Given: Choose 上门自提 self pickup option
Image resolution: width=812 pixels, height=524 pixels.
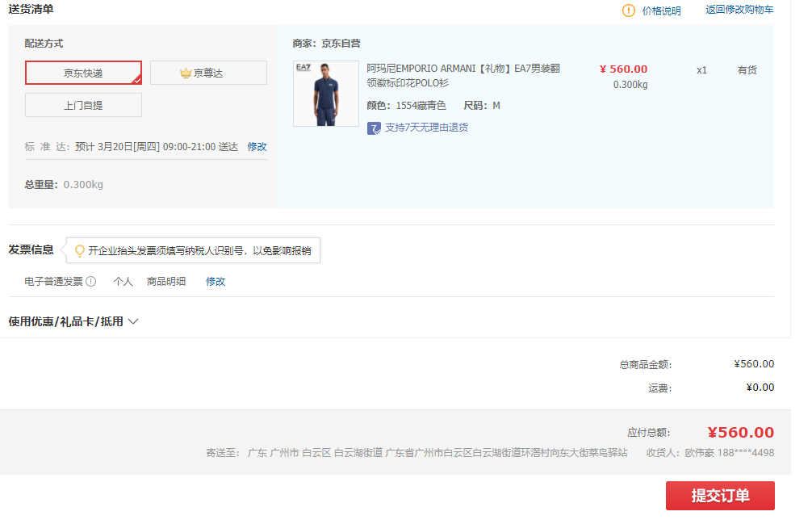Looking at the screenshot, I should click(x=83, y=105).
